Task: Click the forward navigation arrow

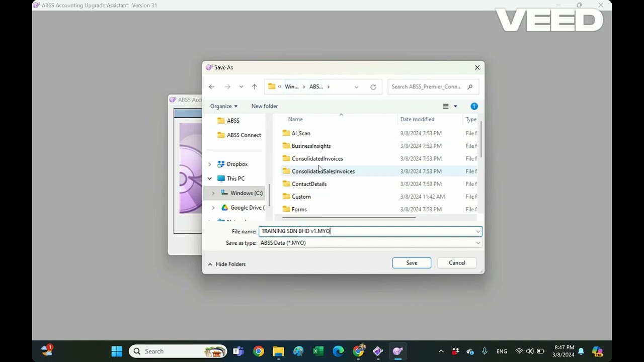Action: [x=227, y=86]
